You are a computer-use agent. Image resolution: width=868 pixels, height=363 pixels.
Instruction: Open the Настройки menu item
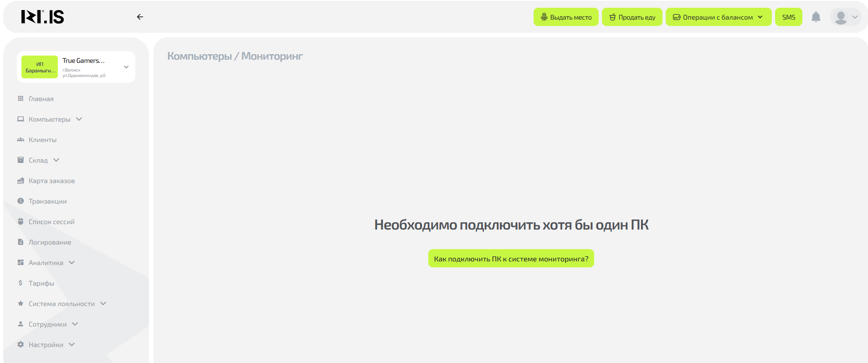[46, 345]
